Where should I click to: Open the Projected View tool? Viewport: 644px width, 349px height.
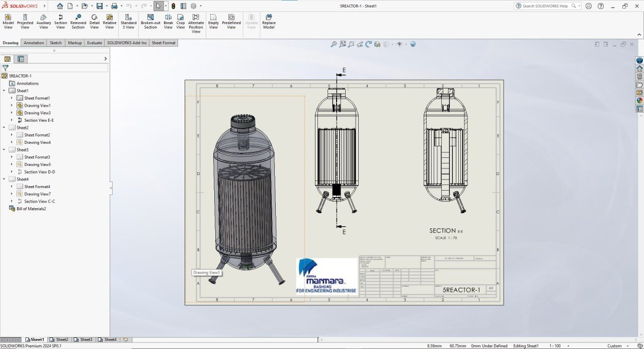tap(25, 22)
